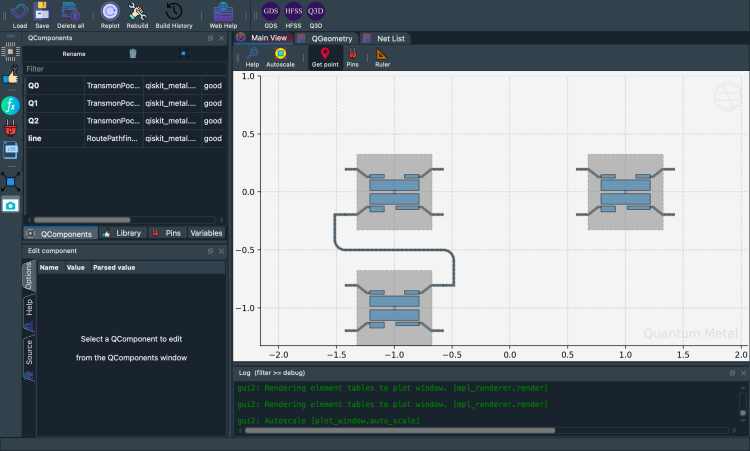Open Build History from the toolbar
750x451 pixels.
[x=174, y=15]
